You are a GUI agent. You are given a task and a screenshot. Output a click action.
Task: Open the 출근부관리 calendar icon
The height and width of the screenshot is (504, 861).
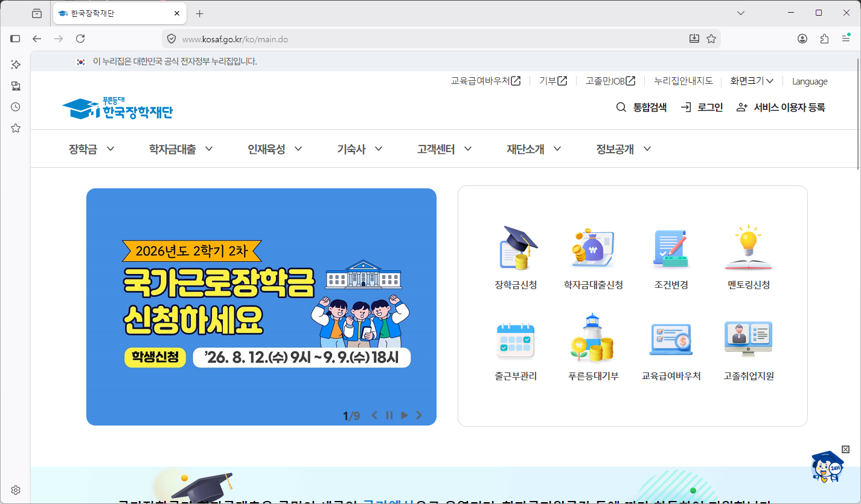pos(515,339)
